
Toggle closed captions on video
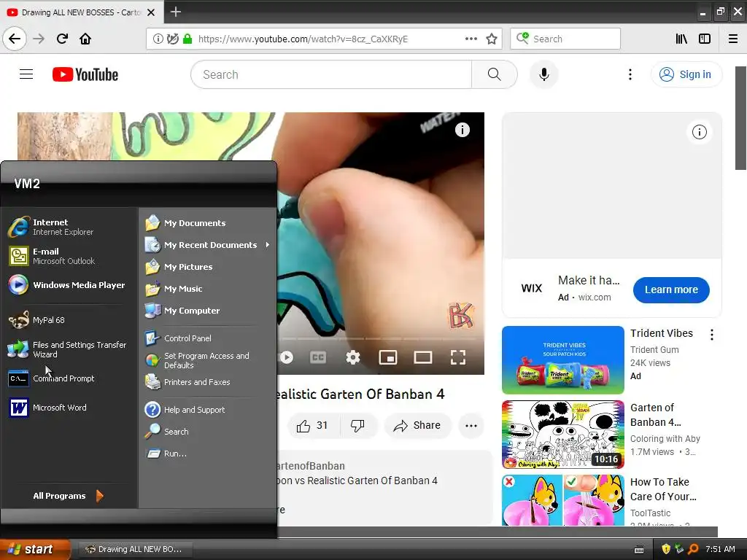[318, 357]
